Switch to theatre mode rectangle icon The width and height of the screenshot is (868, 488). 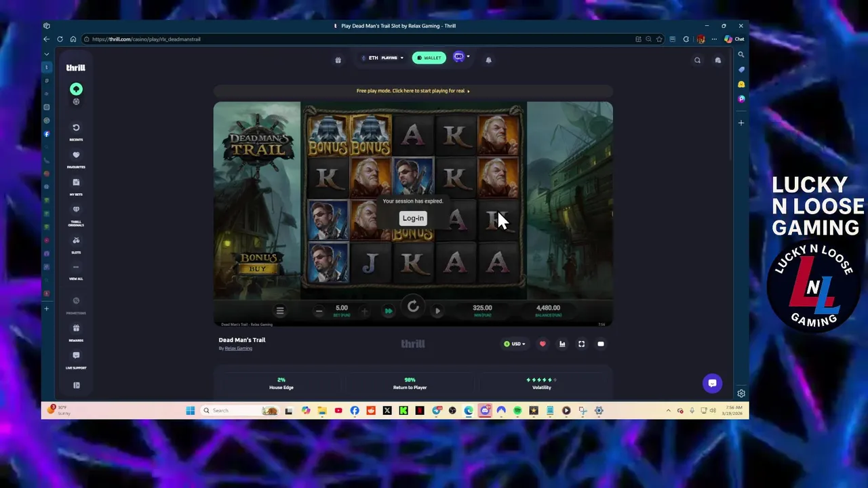tap(601, 344)
